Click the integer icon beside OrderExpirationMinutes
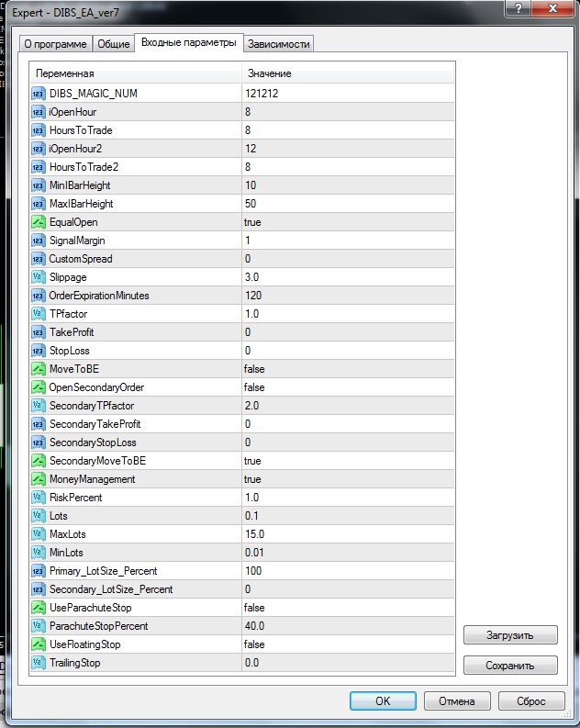 click(39, 296)
